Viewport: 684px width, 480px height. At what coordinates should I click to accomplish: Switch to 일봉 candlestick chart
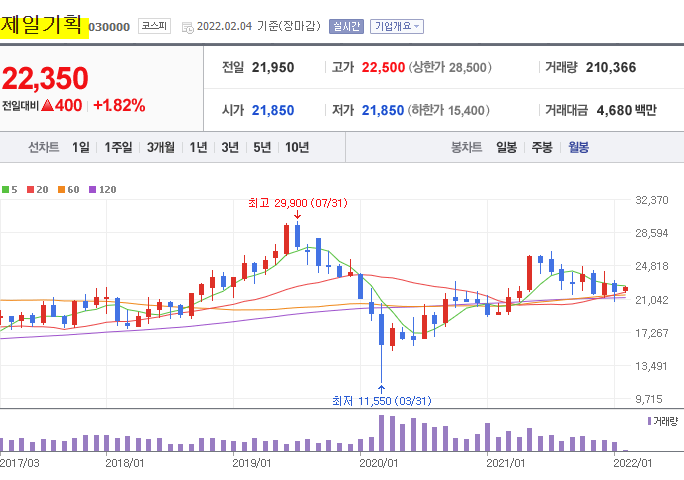(x=506, y=147)
